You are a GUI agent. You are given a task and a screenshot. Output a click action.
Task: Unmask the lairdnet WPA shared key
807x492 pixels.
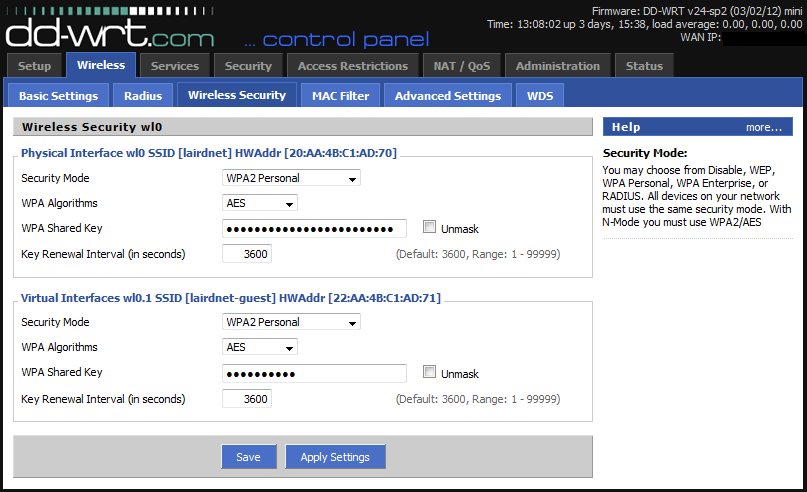point(430,227)
